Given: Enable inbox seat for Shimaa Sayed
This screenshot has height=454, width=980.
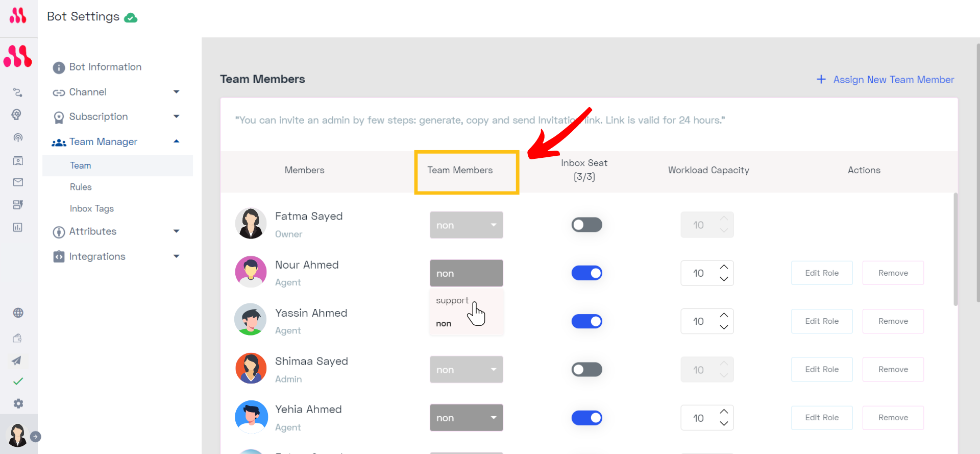Looking at the screenshot, I should pyautogui.click(x=586, y=369).
